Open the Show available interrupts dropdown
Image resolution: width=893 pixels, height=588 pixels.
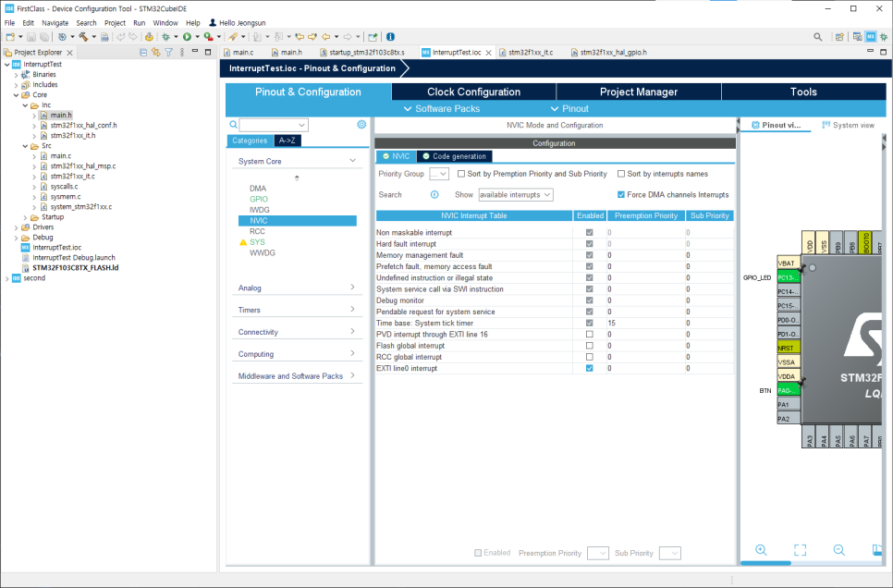(x=516, y=195)
